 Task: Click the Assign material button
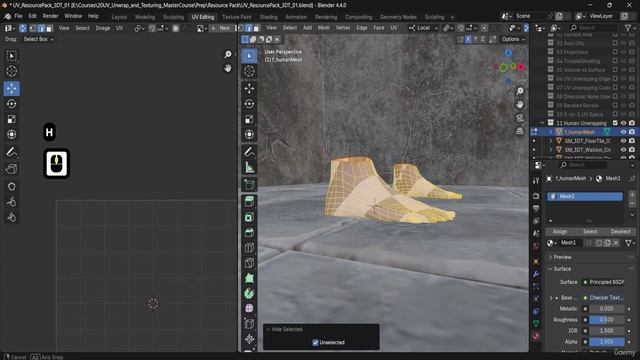click(560, 231)
